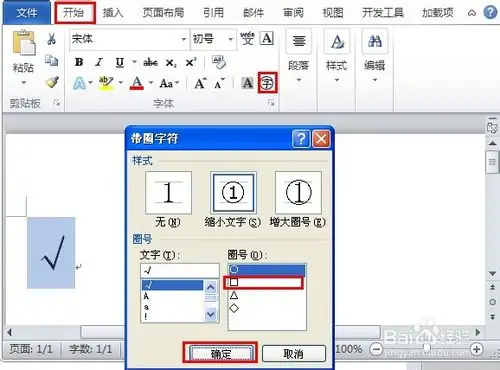The height and width of the screenshot is (370, 500).
Task: Close the enclose characters dialog
Action: (321, 138)
